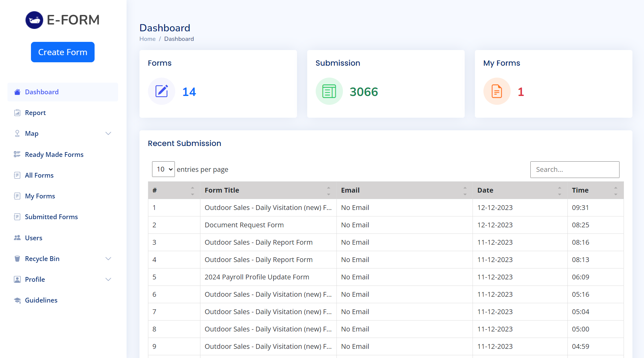Viewport: 644px width, 358px height.
Task: Click the E-FORM whale logo icon
Action: [x=34, y=20]
